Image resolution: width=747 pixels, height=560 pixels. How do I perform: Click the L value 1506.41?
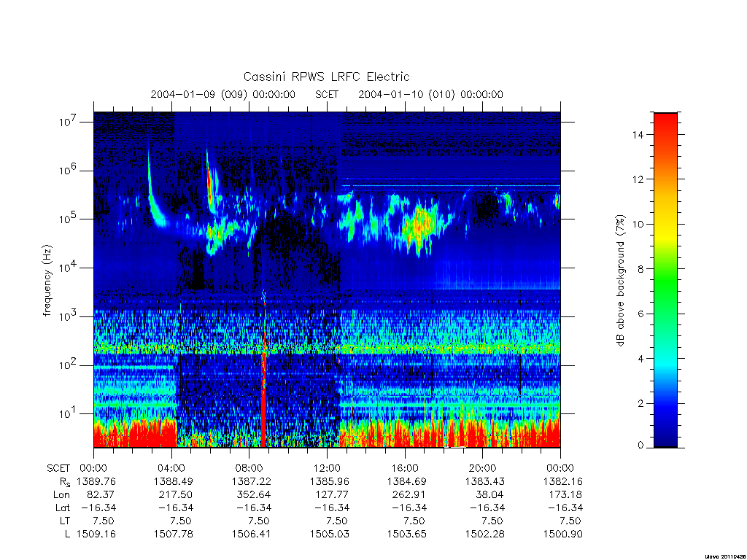point(251,534)
